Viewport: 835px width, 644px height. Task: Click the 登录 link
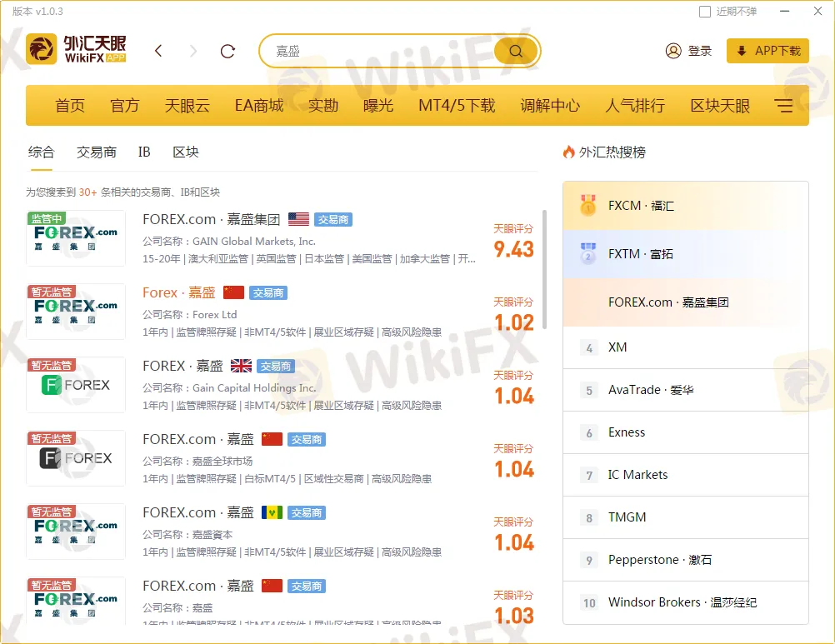(700, 50)
